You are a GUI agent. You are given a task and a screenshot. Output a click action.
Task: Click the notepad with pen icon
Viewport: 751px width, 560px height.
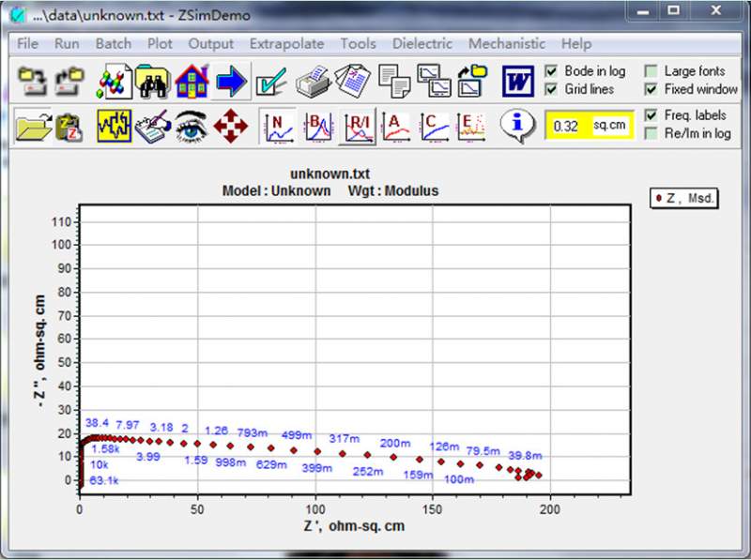(153, 127)
